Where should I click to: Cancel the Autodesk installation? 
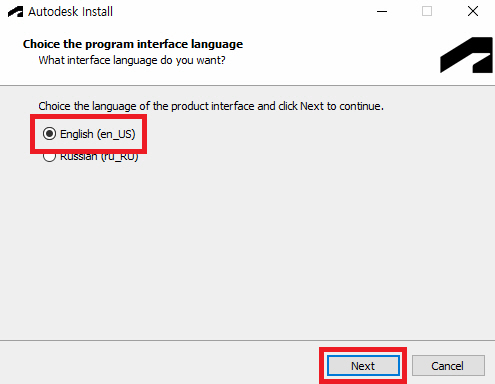(448, 366)
